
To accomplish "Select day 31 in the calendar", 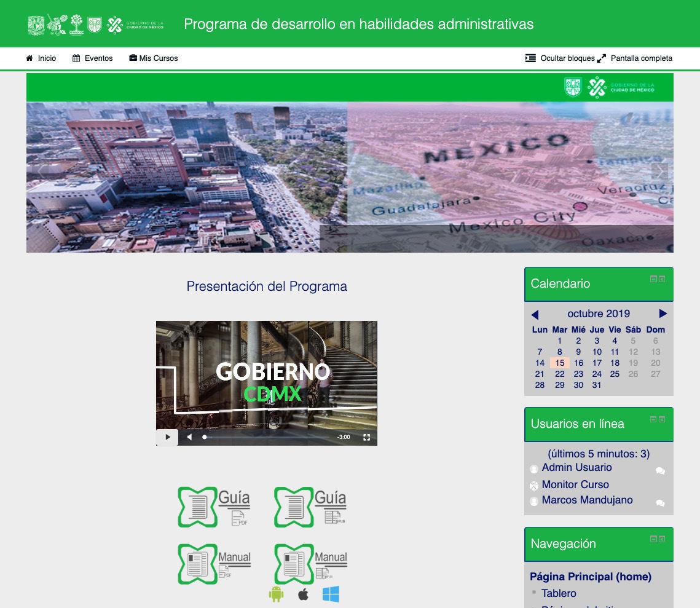I will 597,385.
